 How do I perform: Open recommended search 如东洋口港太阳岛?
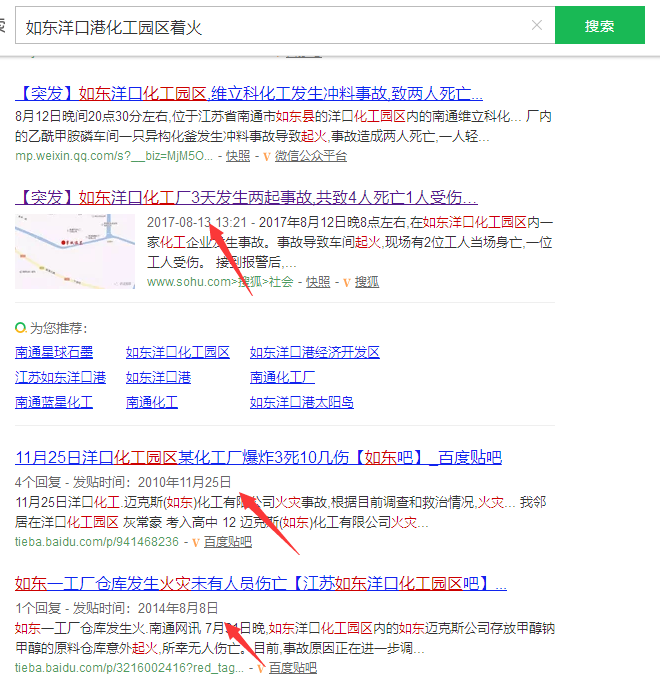point(301,402)
